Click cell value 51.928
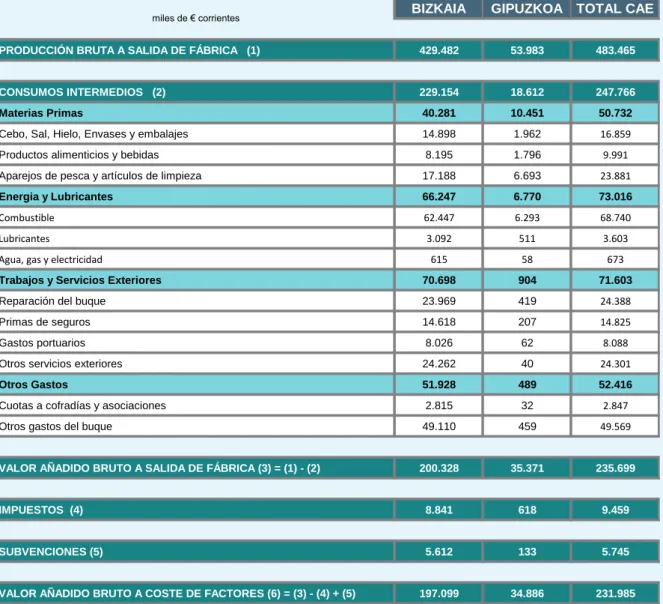The width and height of the screenshot is (663, 604). (x=439, y=384)
